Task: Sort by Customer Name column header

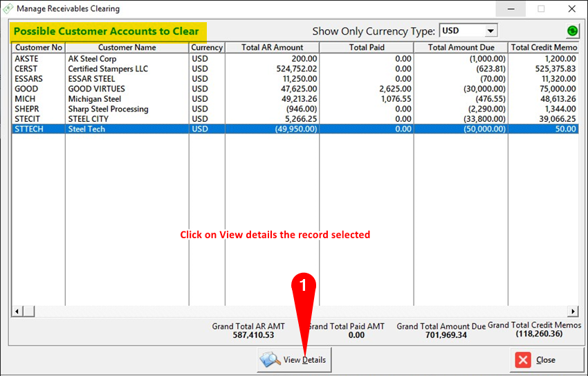Action: (127, 48)
